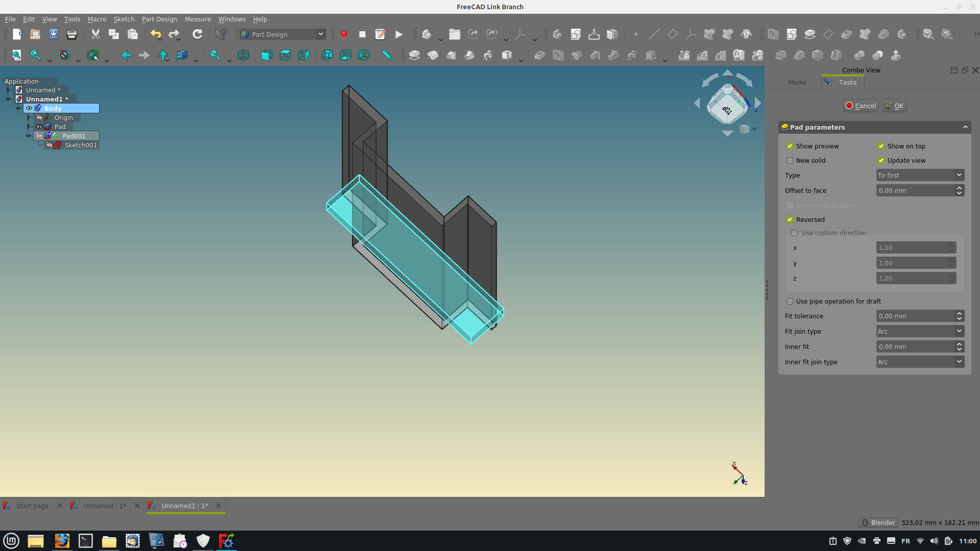Switch to the Model tab

797,83
